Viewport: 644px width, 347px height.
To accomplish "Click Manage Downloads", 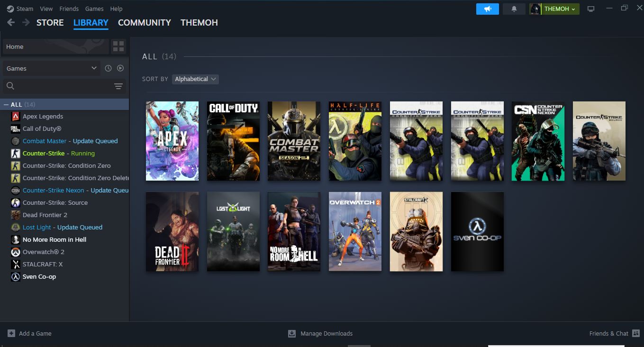I will (326, 333).
